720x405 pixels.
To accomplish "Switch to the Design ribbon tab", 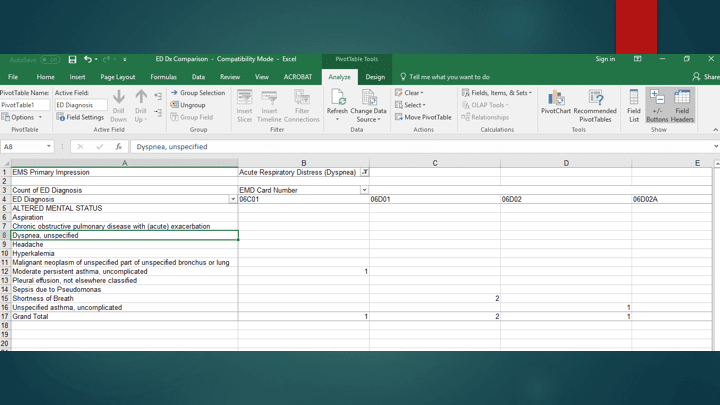I will 375,77.
